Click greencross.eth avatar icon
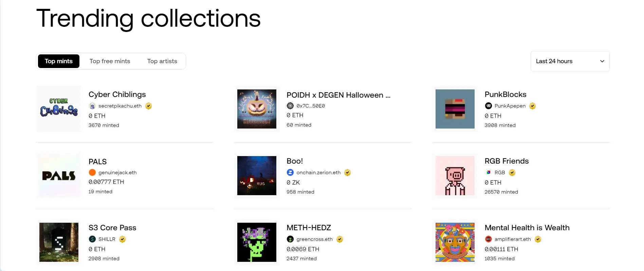644x271 pixels. (x=290, y=239)
